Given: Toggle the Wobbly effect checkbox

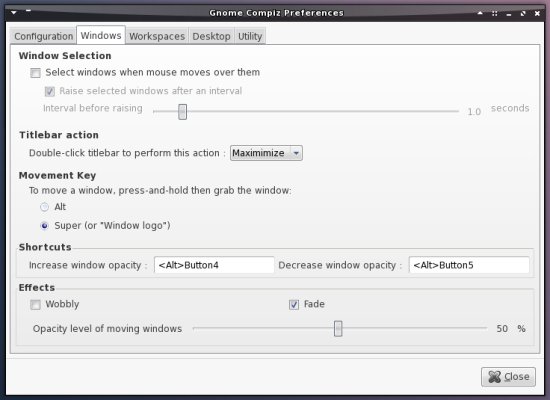Looking at the screenshot, I should pyautogui.click(x=35, y=304).
